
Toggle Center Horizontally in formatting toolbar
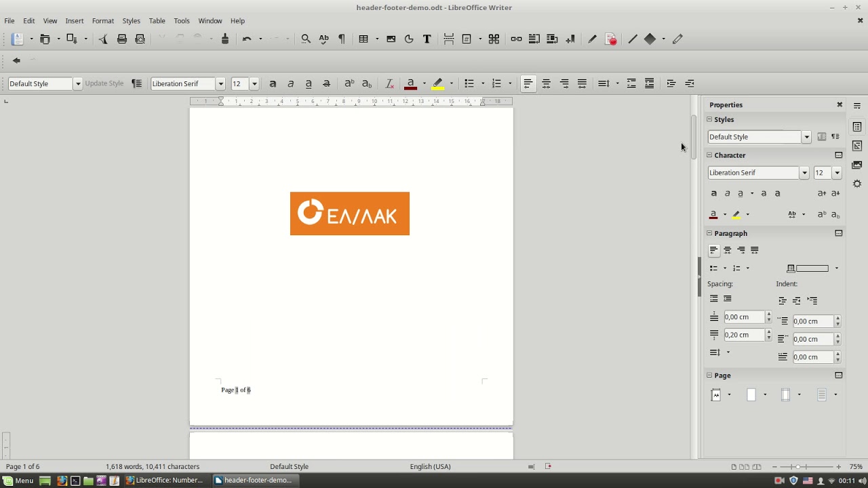click(546, 83)
